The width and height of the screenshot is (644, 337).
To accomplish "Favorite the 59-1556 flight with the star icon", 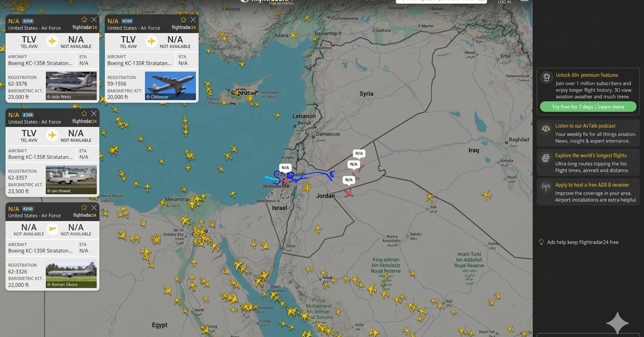I will point(184,20).
